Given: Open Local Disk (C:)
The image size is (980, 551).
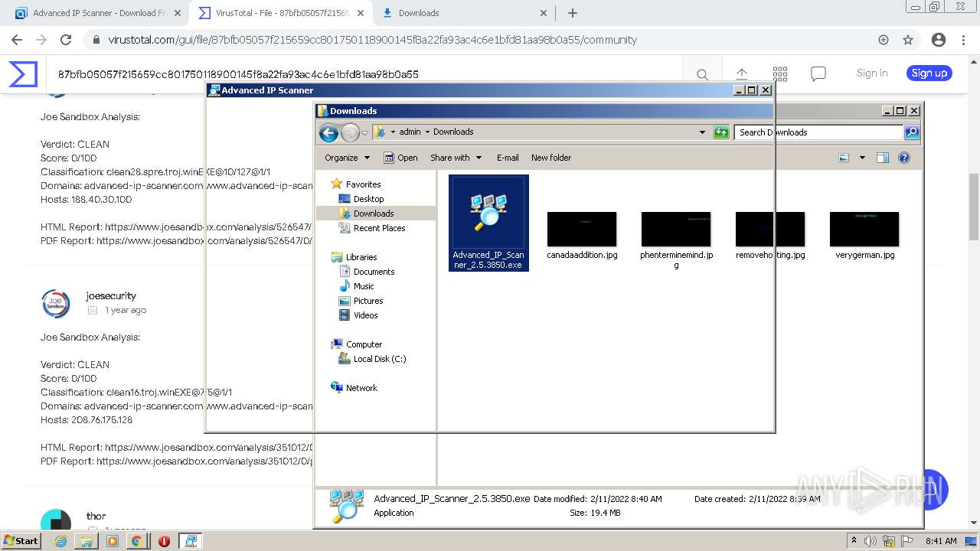Looking at the screenshot, I should click(x=380, y=359).
